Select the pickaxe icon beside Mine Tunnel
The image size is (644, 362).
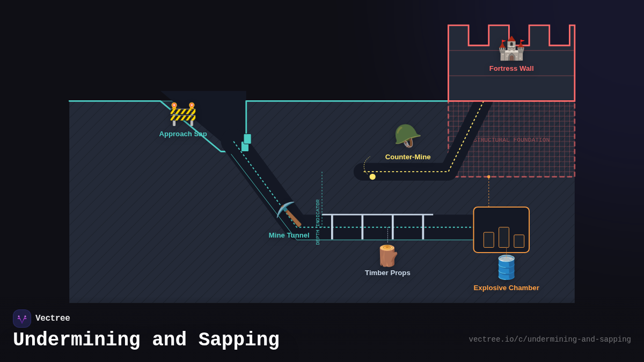click(x=289, y=213)
